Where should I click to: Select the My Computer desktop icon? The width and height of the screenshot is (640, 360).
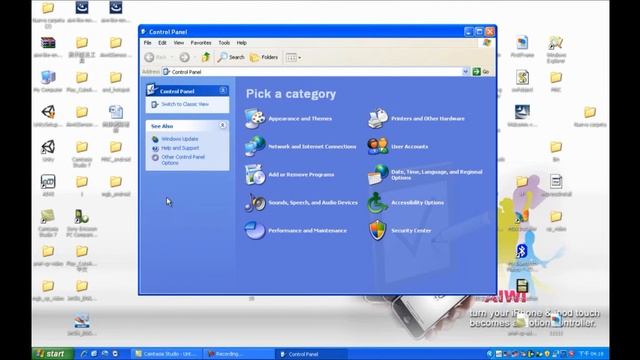click(48, 81)
